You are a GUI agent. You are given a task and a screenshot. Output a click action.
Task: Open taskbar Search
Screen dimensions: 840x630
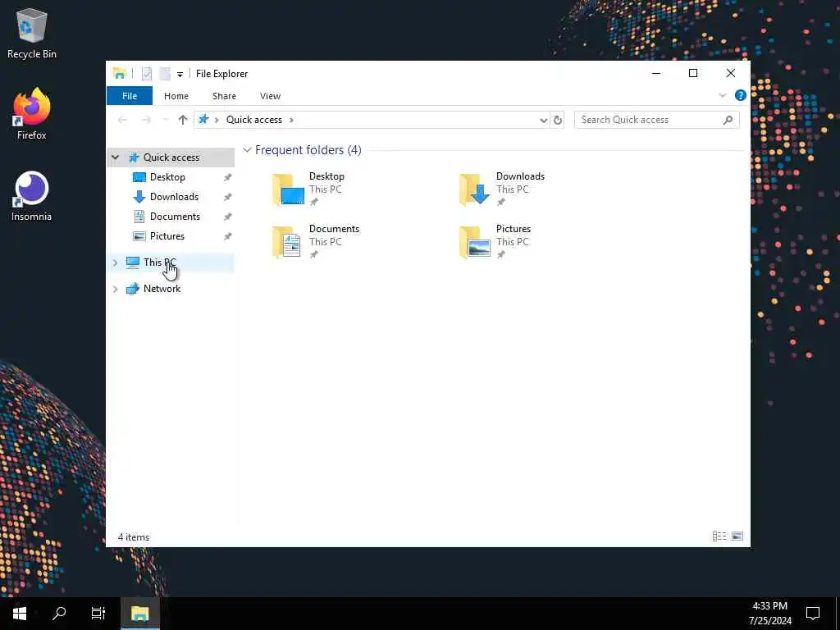[59, 614]
